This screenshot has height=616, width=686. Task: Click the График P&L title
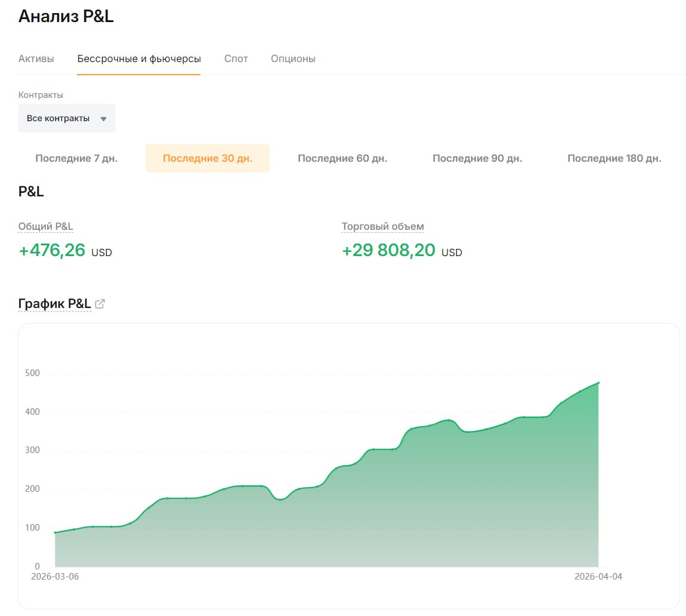[54, 304]
